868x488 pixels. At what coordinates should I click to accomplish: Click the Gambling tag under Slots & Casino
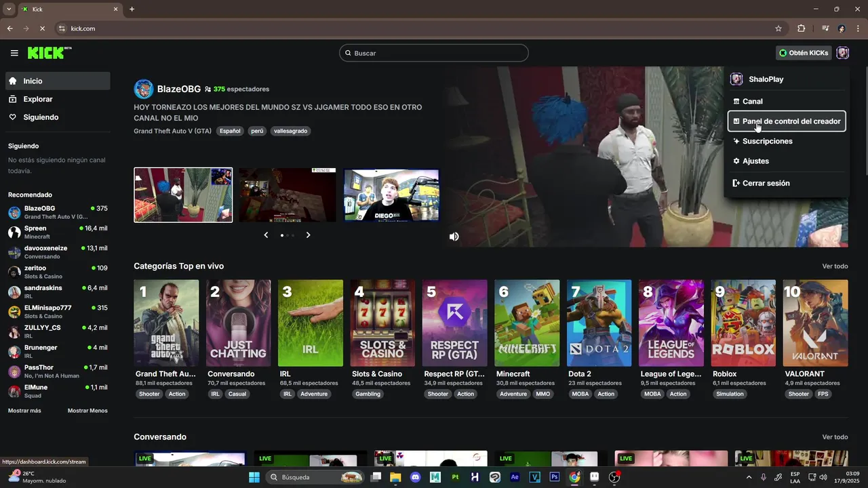coord(368,394)
